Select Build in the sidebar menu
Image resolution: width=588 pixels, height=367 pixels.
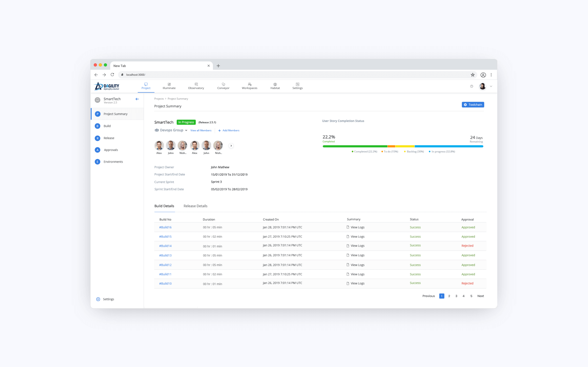click(107, 126)
